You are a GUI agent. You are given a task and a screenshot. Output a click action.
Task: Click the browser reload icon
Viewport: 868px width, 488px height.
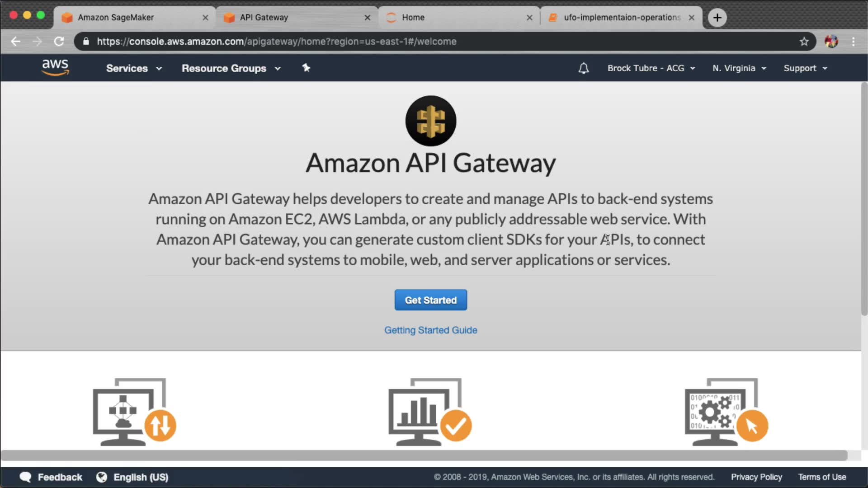(x=59, y=42)
